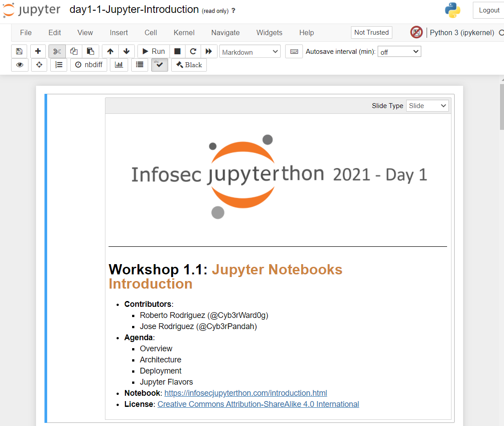Click the Overview agenda item

pyautogui.click(x=156, y=349)
